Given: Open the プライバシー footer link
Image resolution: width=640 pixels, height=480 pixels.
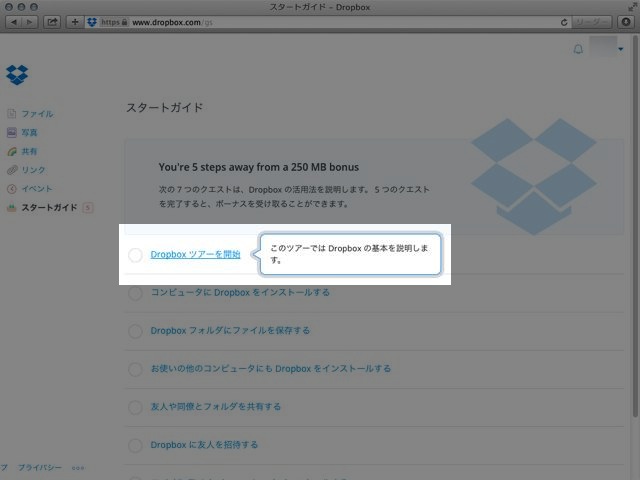Looking at the screenshot, I should (40, 467).
